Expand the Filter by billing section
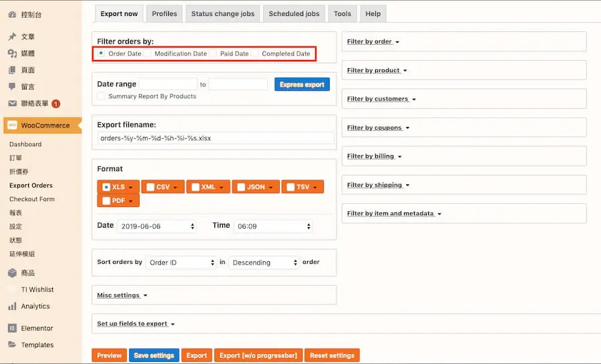The image size is (601, 364). click(374, 156)
